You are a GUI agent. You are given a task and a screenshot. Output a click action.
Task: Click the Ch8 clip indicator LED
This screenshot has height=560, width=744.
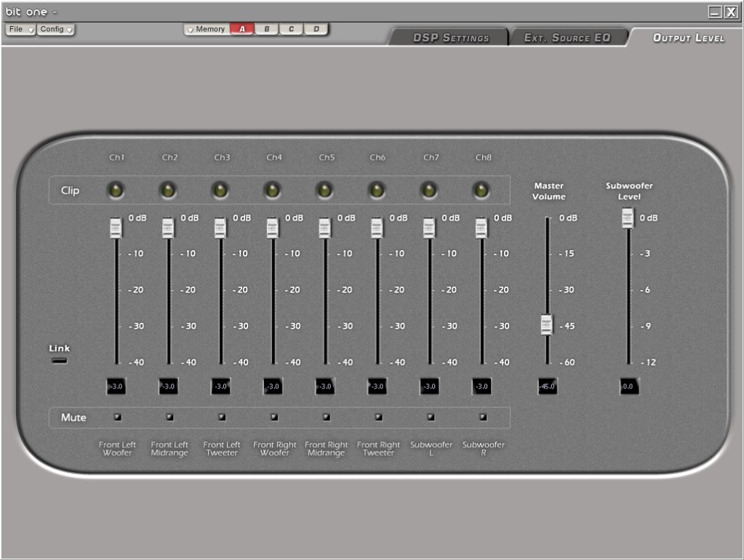pyautogui.click(x=481, y=191)
